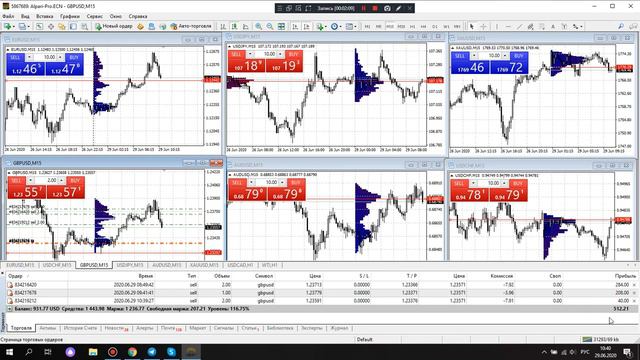This screenshot has width=640, height=360.
Task: Open the Strategy Tester icon
Action: coord(84,27)
